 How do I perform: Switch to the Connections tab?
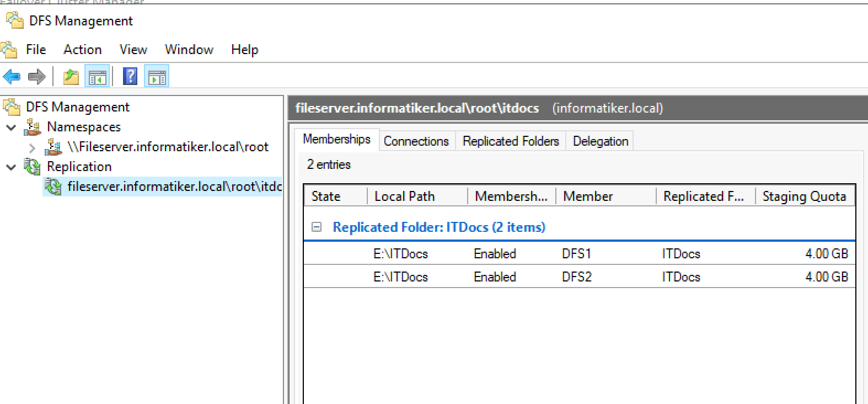pos(416,141)
